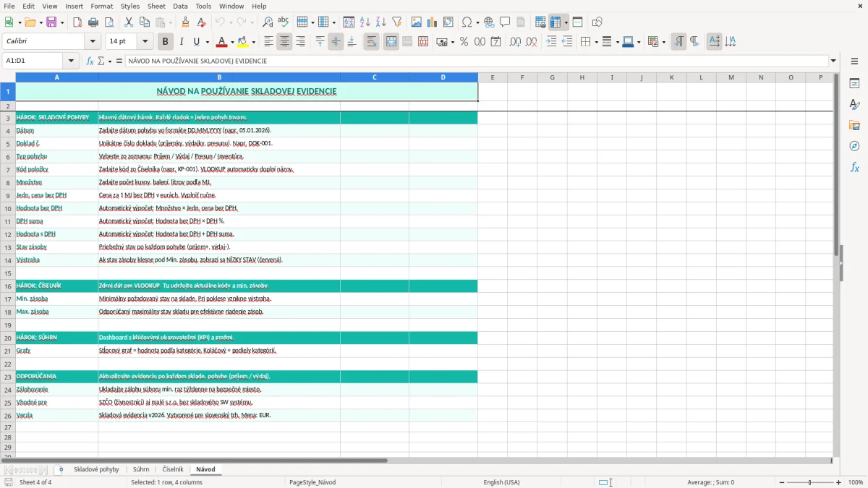
Task: Open the Open-file dropdown arrow
Action: pyautogui.click(x=39, y=22)
